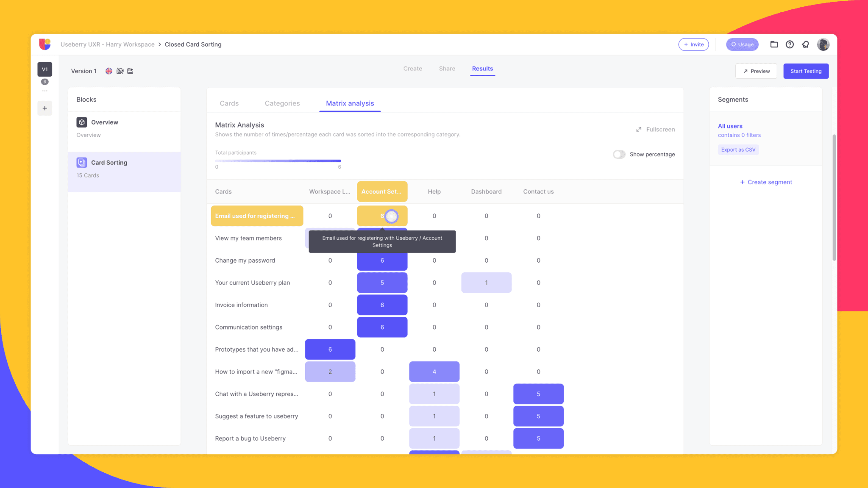This screenshot has width=868, height=488.
Task: Click the UK flag language icon
Action: pyautogui.click(x=109, y=71)
